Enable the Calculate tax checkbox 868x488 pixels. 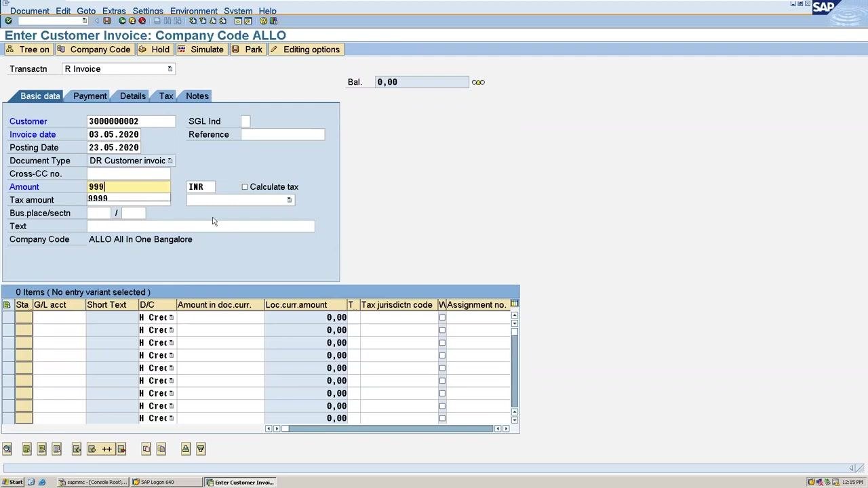(x=245, y=187)
